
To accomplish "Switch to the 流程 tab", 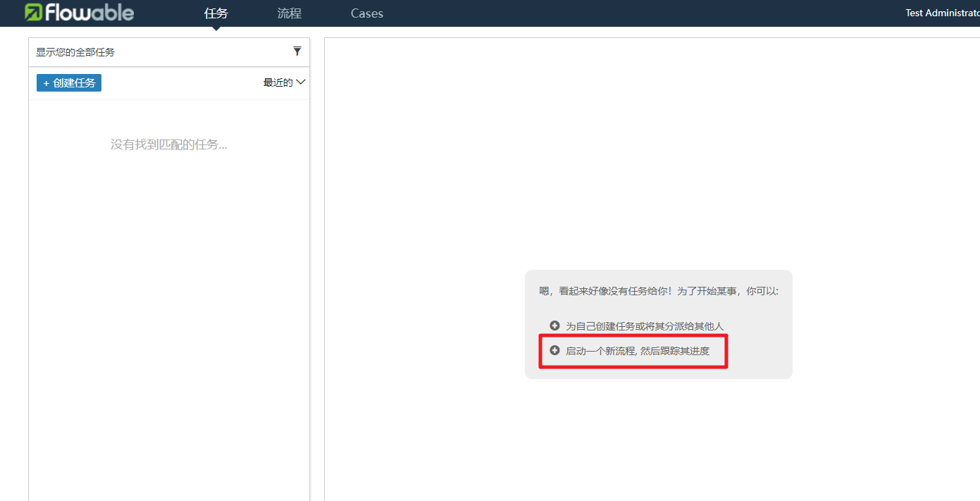I will tap(290, 13).
